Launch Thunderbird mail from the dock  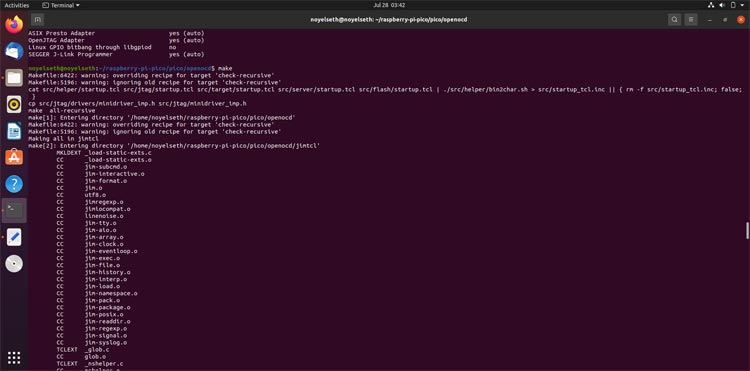14,51
